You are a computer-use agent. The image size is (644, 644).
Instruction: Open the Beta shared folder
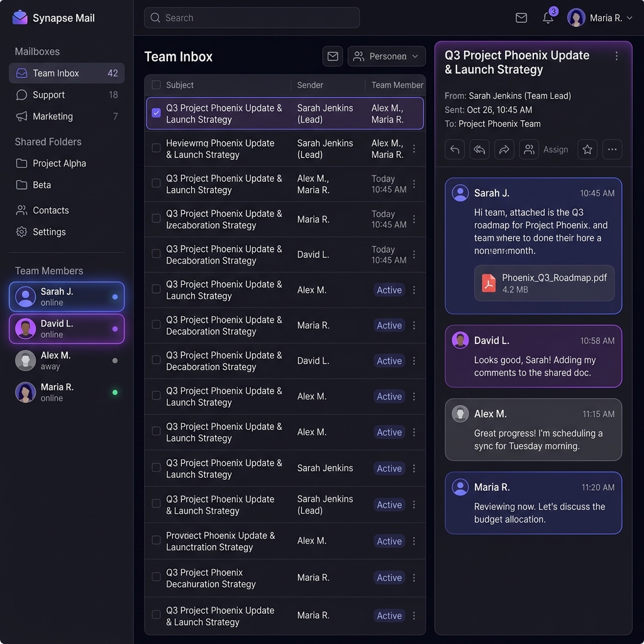(67, 185)
